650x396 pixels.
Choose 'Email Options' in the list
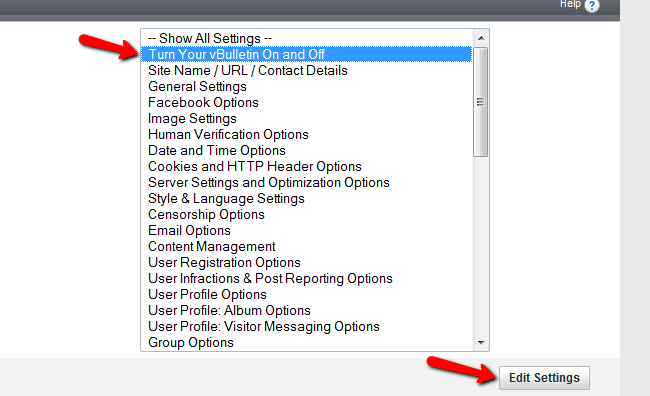[x=306, y=231]
